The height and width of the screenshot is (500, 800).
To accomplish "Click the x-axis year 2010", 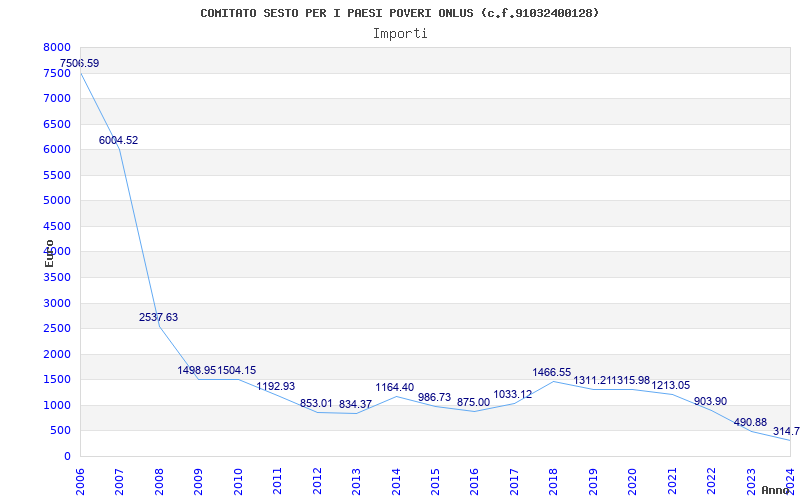I will 238,482.
